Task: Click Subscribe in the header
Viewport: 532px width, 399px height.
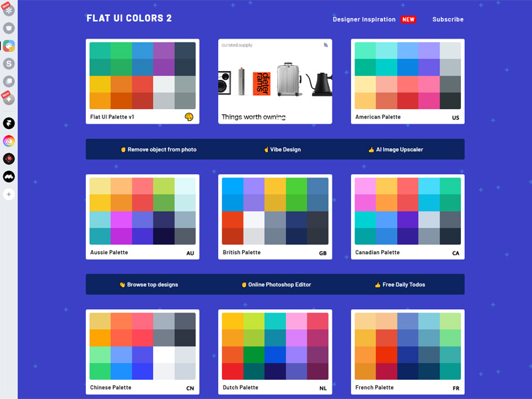Action: [448, 20]
